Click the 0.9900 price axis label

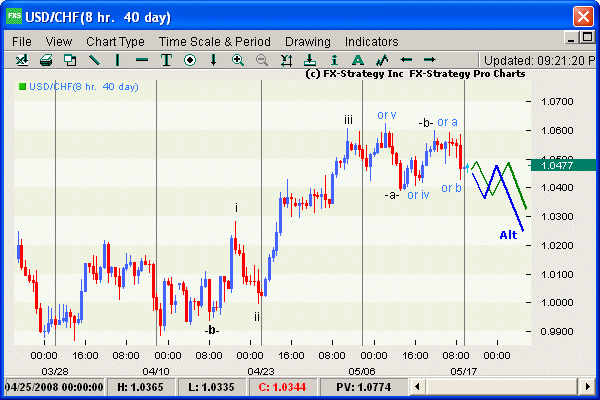click(557, 331)
